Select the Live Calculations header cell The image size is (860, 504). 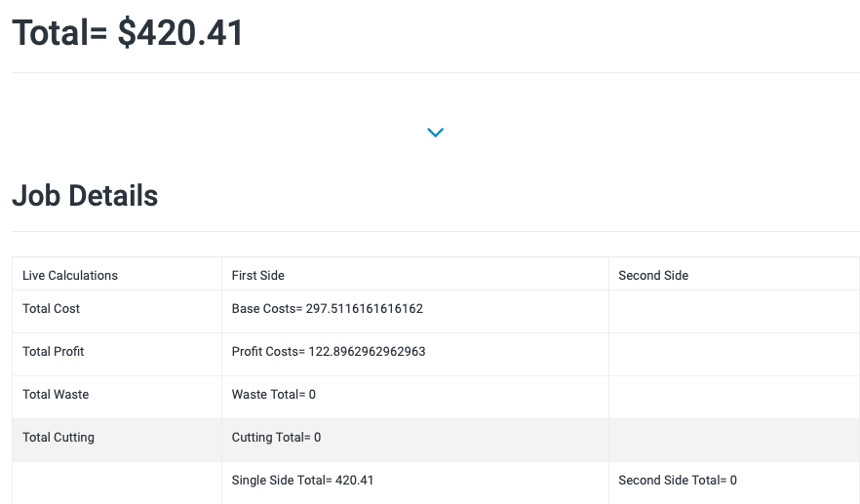[117, 274]
